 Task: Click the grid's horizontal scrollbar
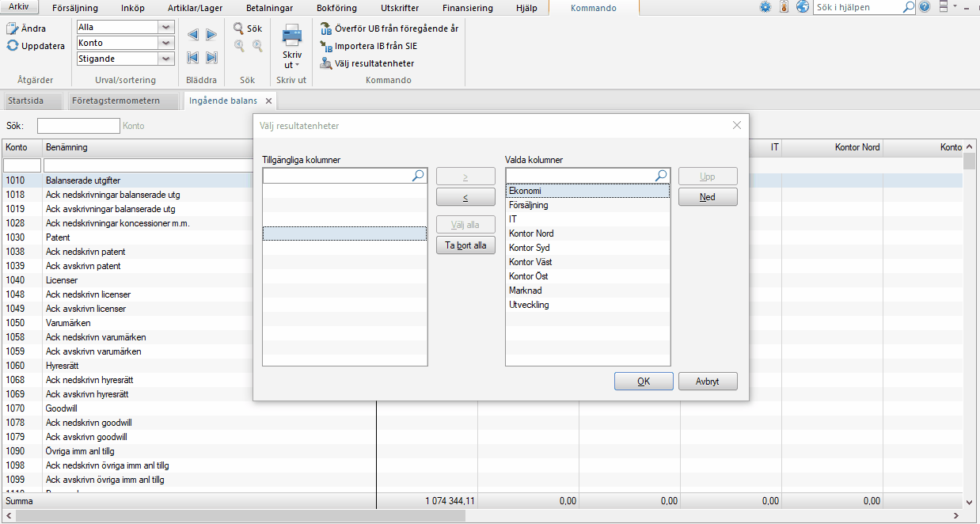(240, 515)
